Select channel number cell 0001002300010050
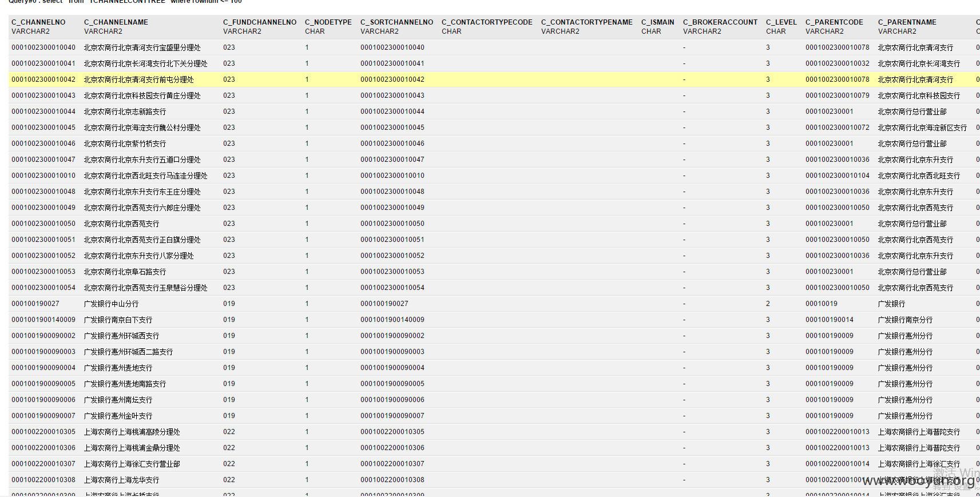This screenshot has height=497, width=980. click(43, 224)
